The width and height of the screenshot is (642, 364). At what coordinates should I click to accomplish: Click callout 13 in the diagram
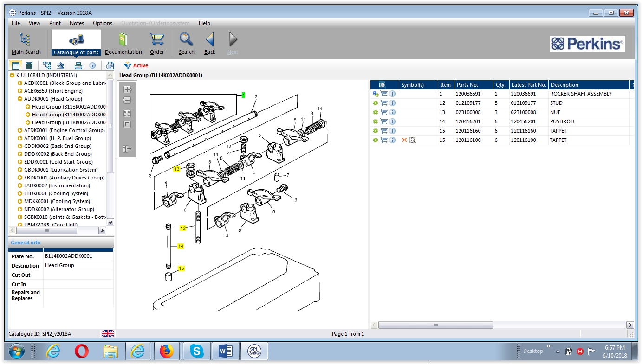click(x=176, y=169)
